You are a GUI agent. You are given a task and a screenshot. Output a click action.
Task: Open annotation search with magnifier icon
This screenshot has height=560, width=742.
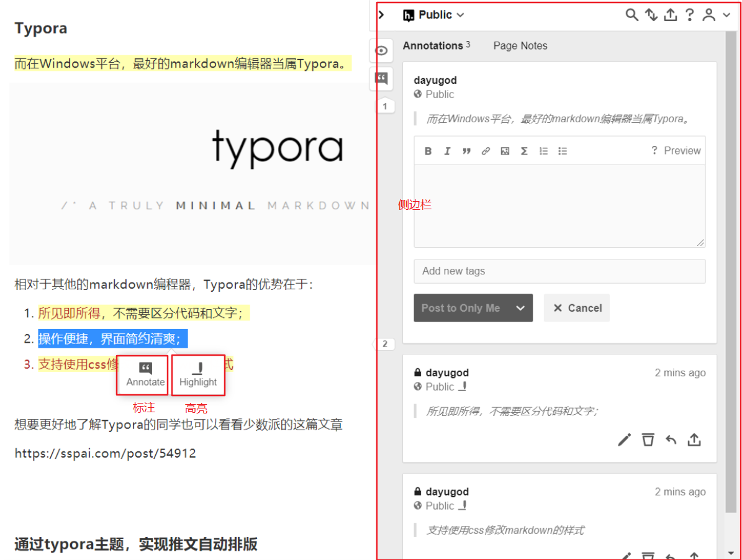pyautogui.click(x=631, y=15)
